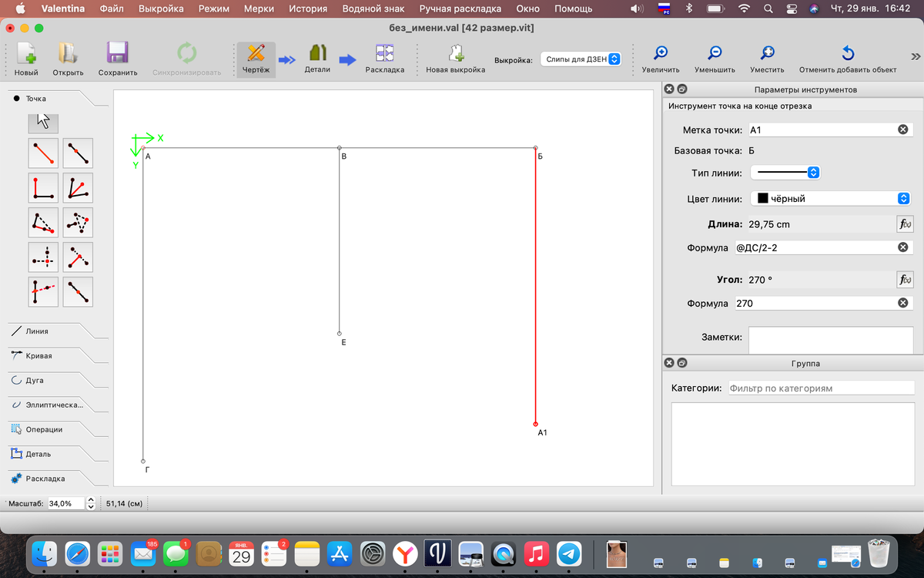The width and height of the screenshot is (924, 578).
Task: Clear the Метка точки field
Action: click(x=902, y=130)
